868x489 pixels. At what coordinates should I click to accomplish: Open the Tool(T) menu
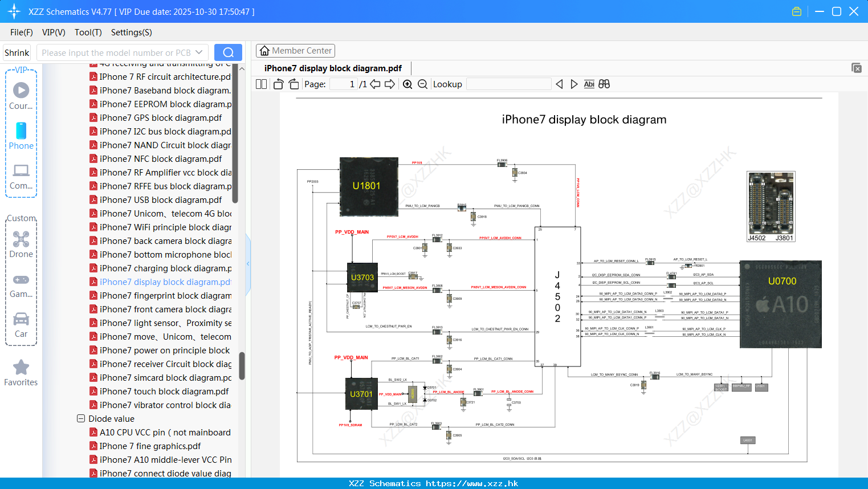[88, 32]
